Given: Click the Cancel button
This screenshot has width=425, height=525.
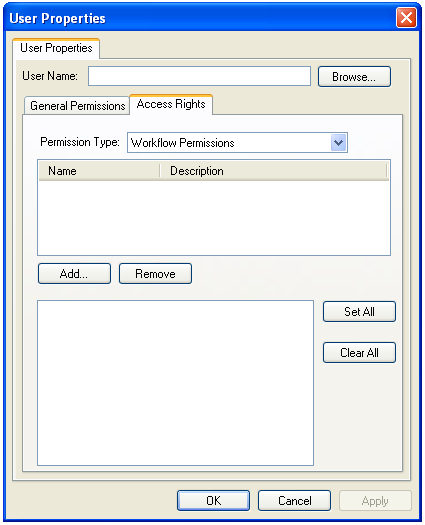Looking at the screenshot, I should tap(294, 501).
